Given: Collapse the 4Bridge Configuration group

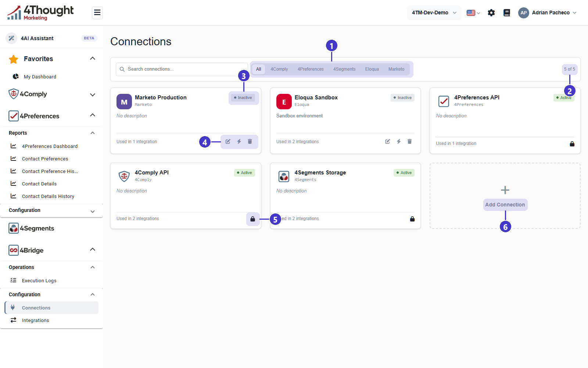Looking at the screenshot, I should 93,294.
